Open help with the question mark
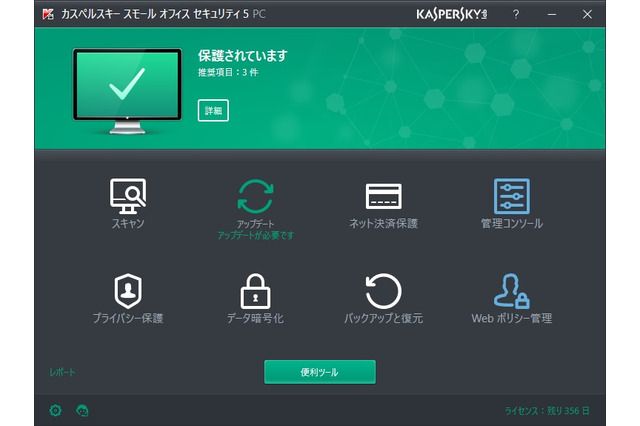 (516, 14)
